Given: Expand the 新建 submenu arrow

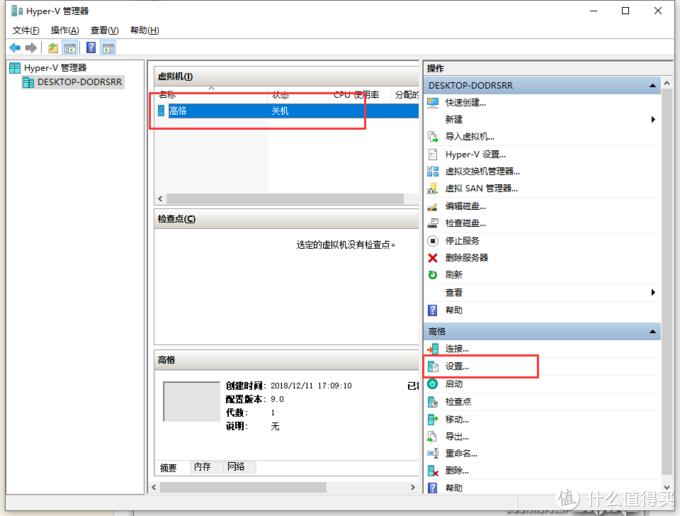Looking at the screenshot, I should (x=653, y=120).
